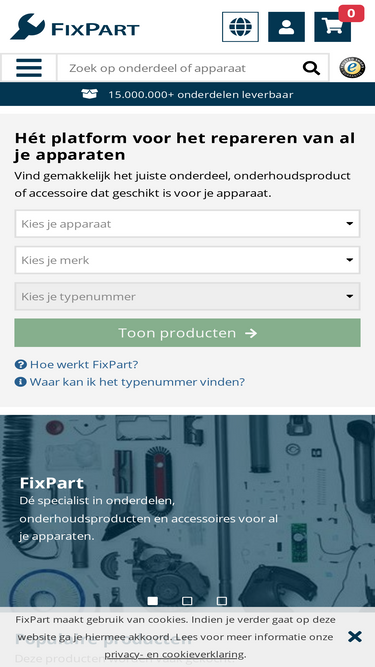Expand the 'Kies je apparaat' dropdown

pyautogui.click(x=188, y=224)
